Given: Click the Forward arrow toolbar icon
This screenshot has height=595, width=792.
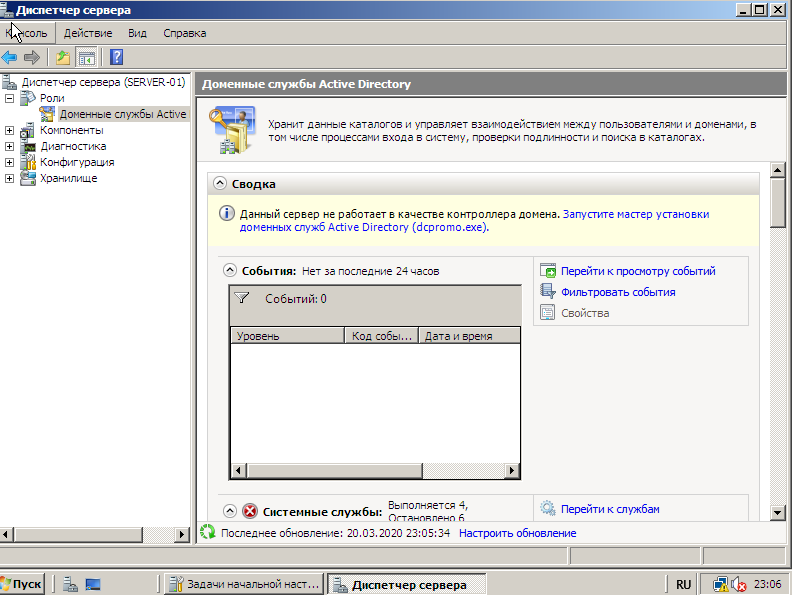Looking at the screenshot, I should (32, 58).
